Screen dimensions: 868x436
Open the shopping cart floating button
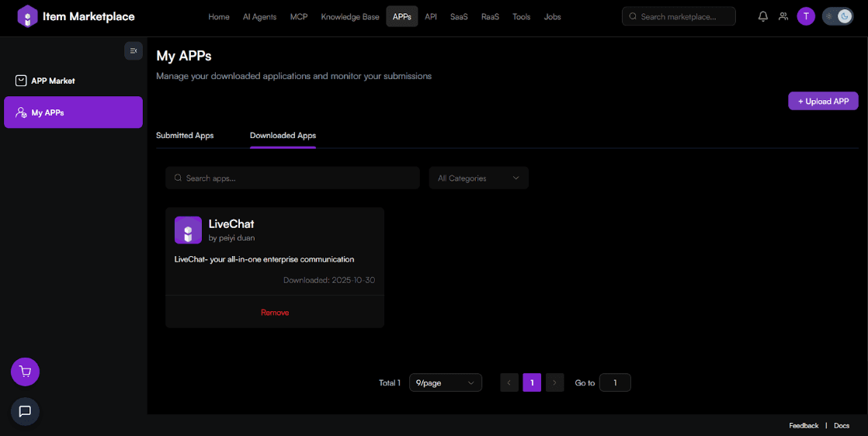(25, 372)
